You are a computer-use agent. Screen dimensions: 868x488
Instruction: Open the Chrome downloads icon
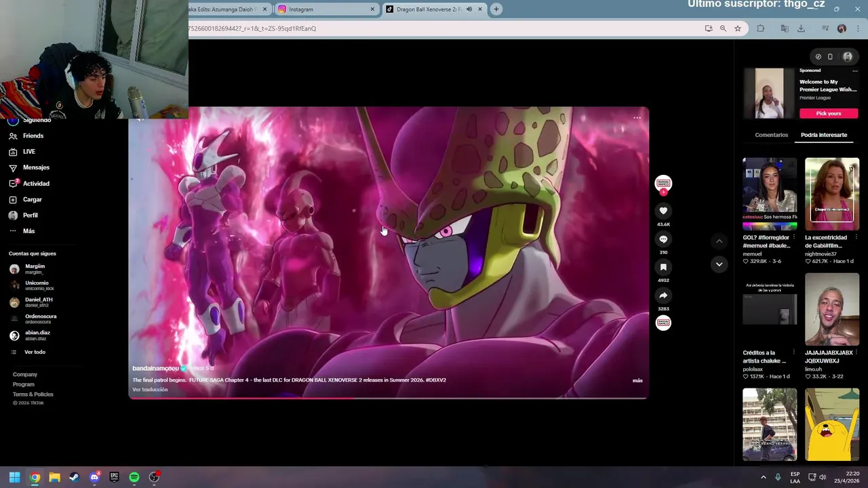801,28
